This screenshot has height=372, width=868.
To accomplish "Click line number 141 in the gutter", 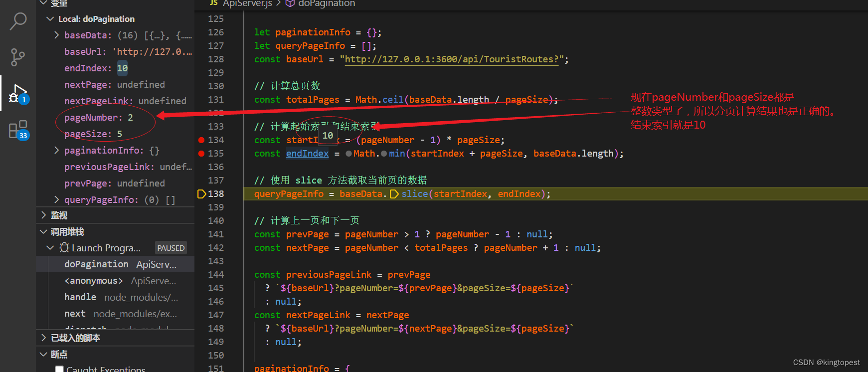I will pos(216,234).
